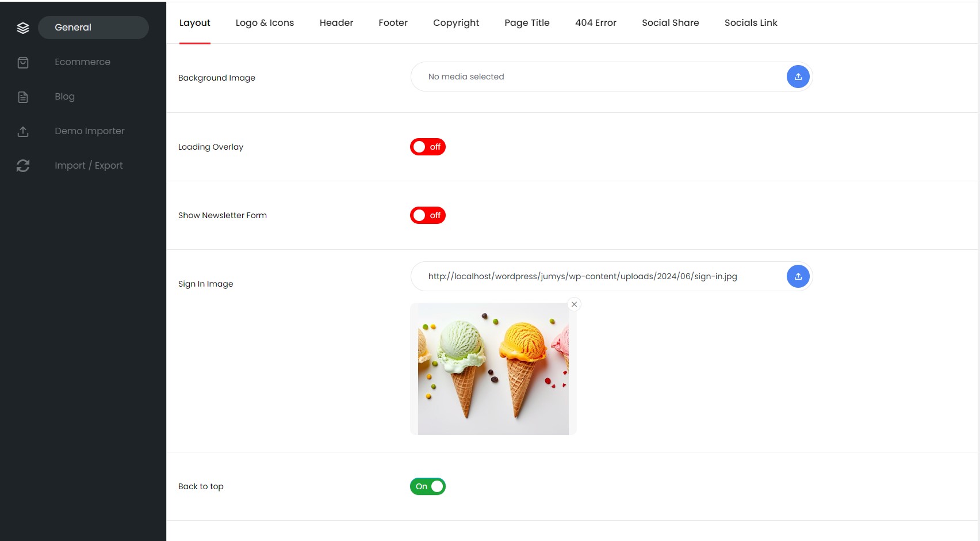Open the Ecommerce settings section
This screenshot has height=541, width=980.
point(82,62)
